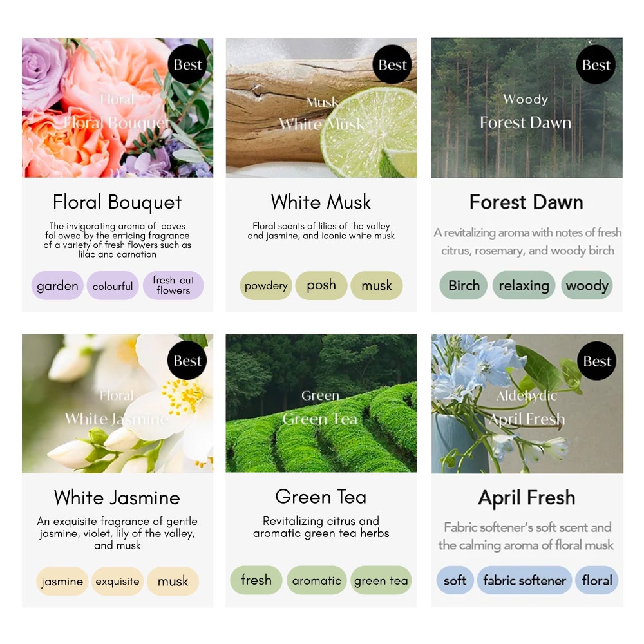644x644 pixels.
Task: Click the fresh-cut flowers tag
Action: 173,285
